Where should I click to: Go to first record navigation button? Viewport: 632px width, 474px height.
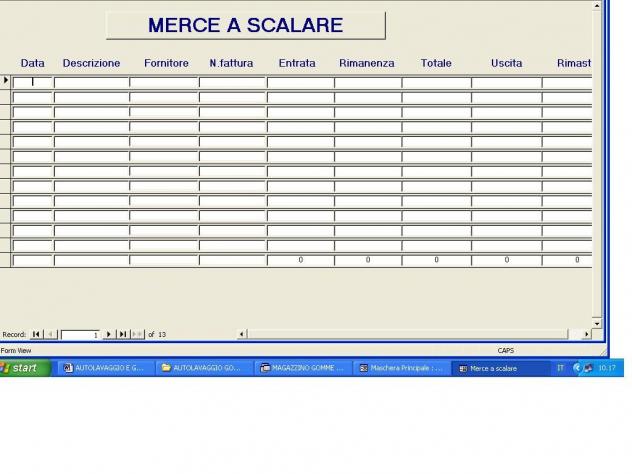(36, 334)
